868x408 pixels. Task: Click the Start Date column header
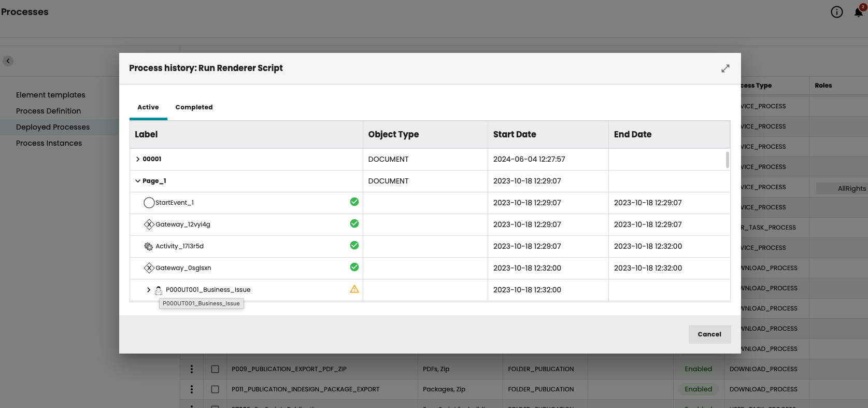click(x=548, y=135)
